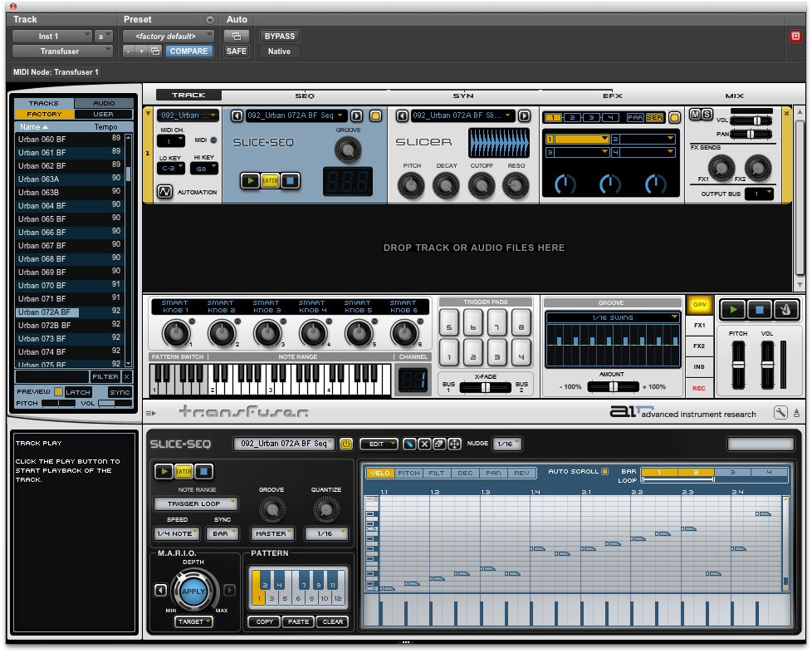Mute the track with the M button
The height and width of the screenshot is (653, 812).
(x=696, y=115)
